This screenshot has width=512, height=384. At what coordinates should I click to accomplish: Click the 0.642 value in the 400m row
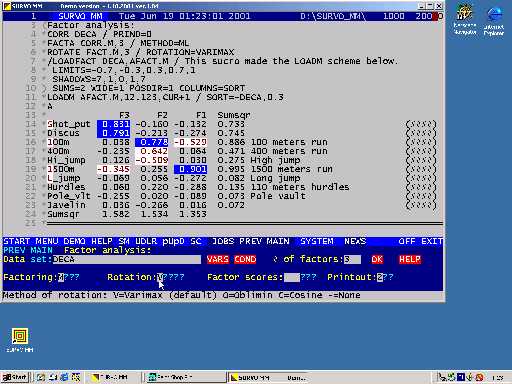(x=152, y=151)
